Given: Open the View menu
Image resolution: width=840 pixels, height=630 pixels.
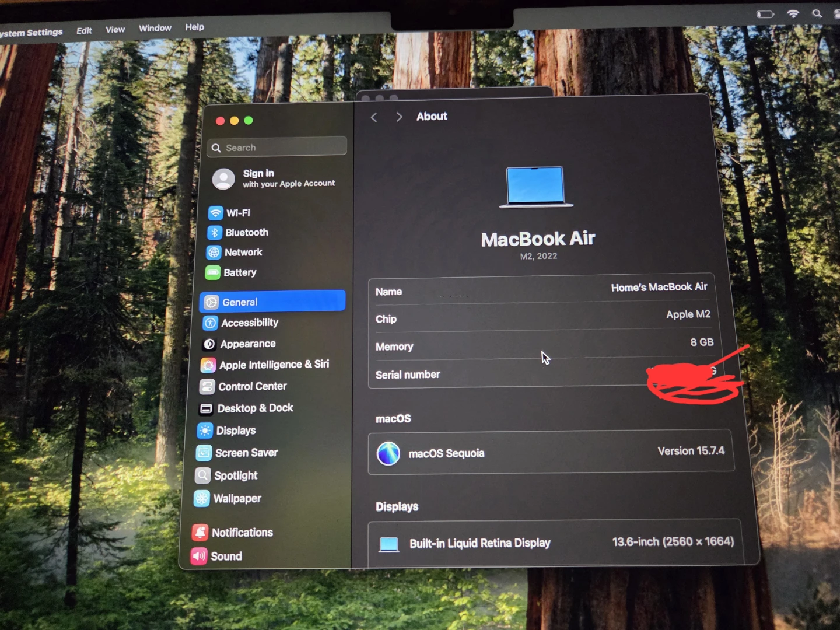Looking at the screenshot, I should point(115,29).
